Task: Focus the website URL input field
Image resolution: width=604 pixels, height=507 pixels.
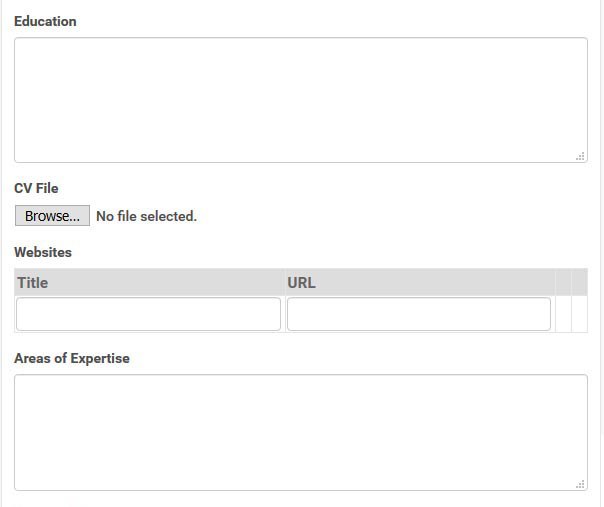Action: 418,314
